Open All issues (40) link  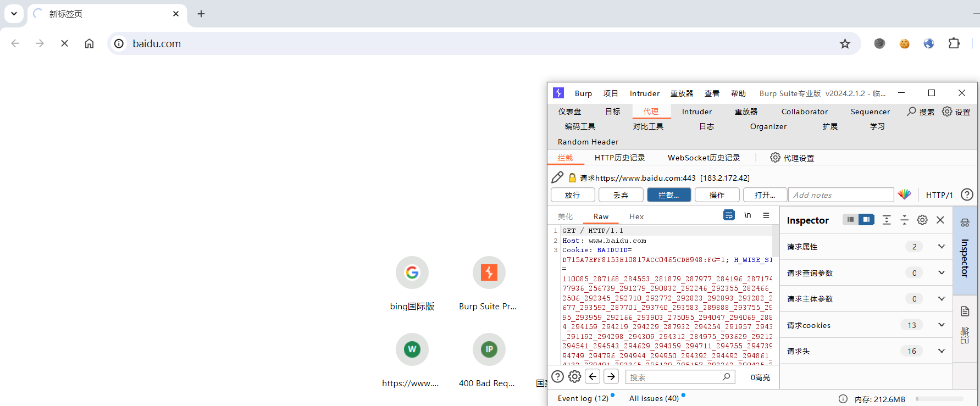654,398
